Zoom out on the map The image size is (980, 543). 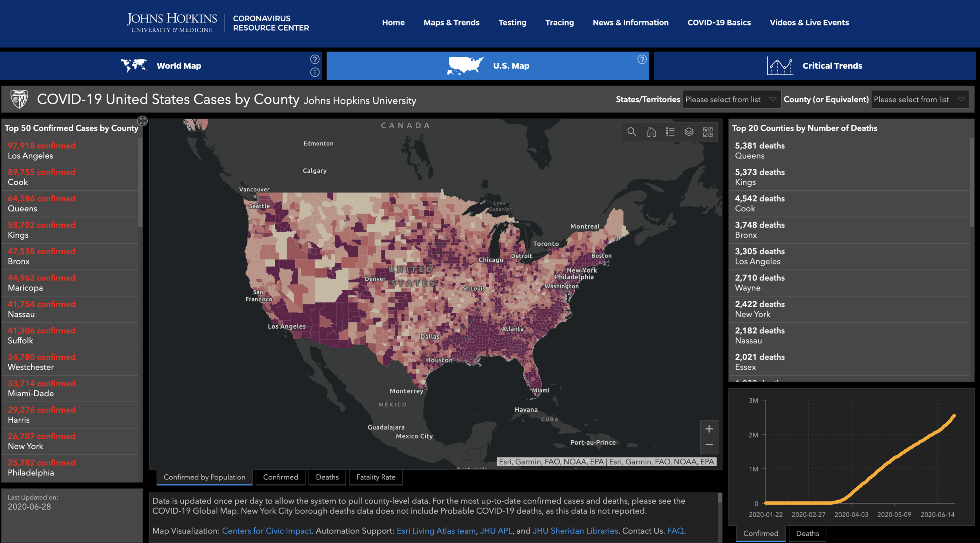point(709,445)
